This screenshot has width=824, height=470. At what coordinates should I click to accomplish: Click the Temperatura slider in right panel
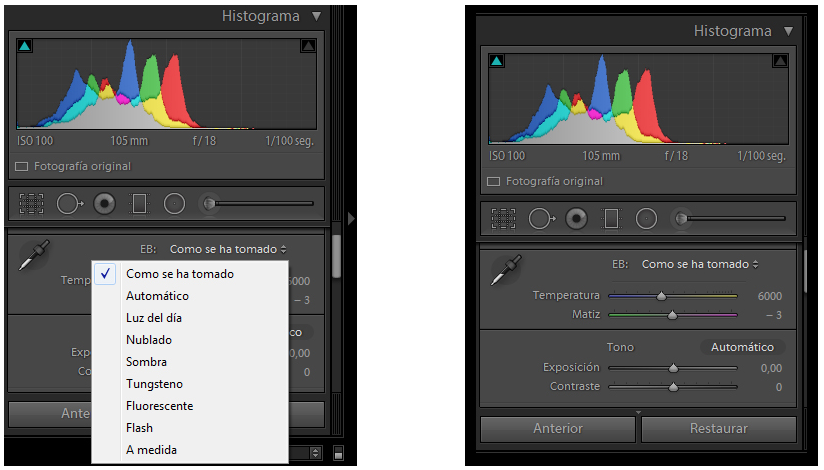pyautogui.click(x=661, y=296)
